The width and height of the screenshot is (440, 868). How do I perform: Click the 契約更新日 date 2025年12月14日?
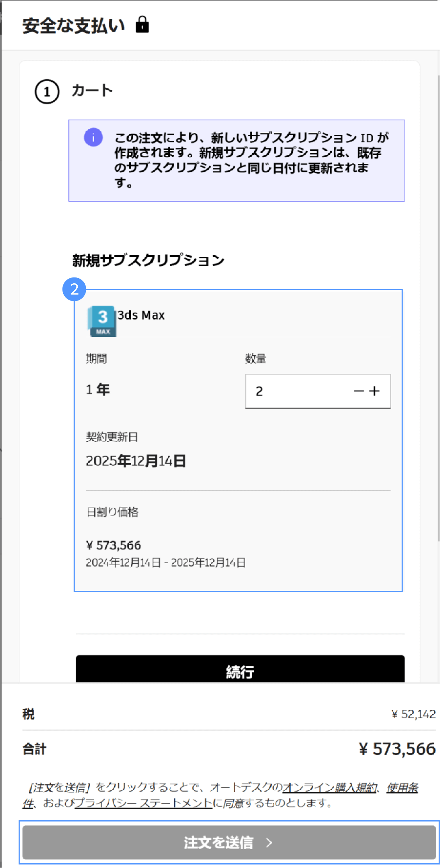pyautogui.click(x=136, y=461)
